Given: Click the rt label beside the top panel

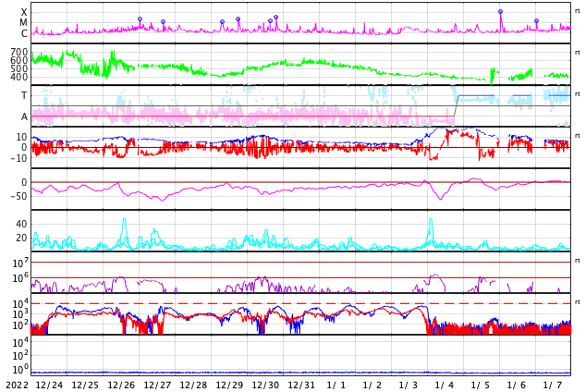Looking at the screenshot, I should [x=577, y=11].
